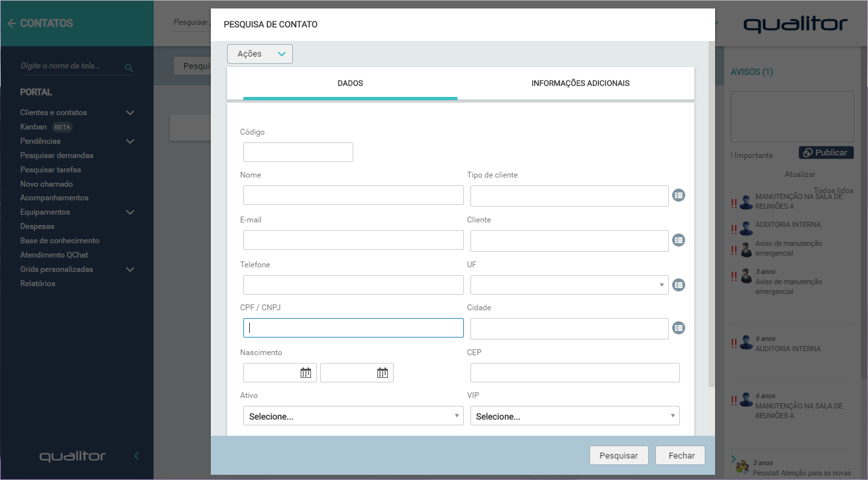
Task: Click the dialog vertical scrollbar
Action: (x=712, y=215)
